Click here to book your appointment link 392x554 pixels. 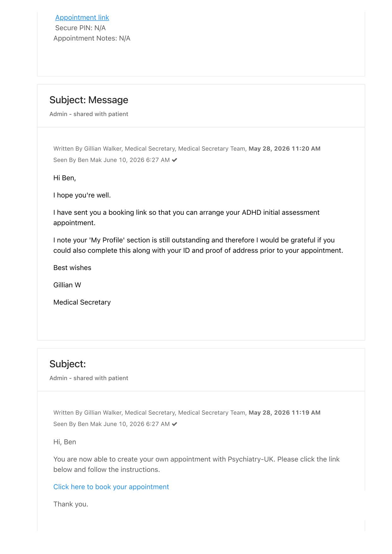(111, 487)
